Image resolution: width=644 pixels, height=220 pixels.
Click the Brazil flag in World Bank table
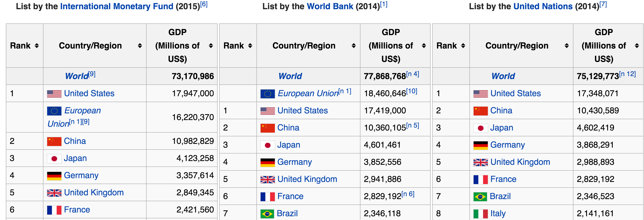tap(267, 214)
